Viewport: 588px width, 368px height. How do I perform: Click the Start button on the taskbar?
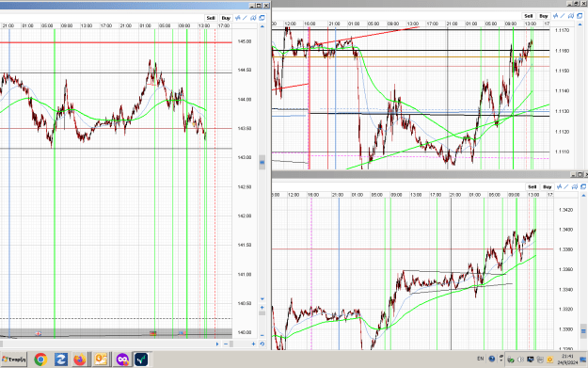point(14,360)
